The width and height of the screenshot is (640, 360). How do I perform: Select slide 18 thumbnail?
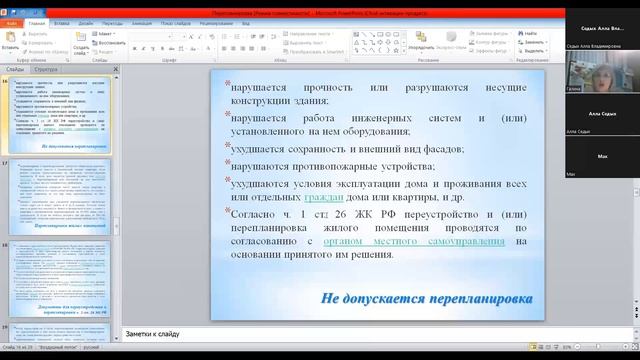pos(60,279)
